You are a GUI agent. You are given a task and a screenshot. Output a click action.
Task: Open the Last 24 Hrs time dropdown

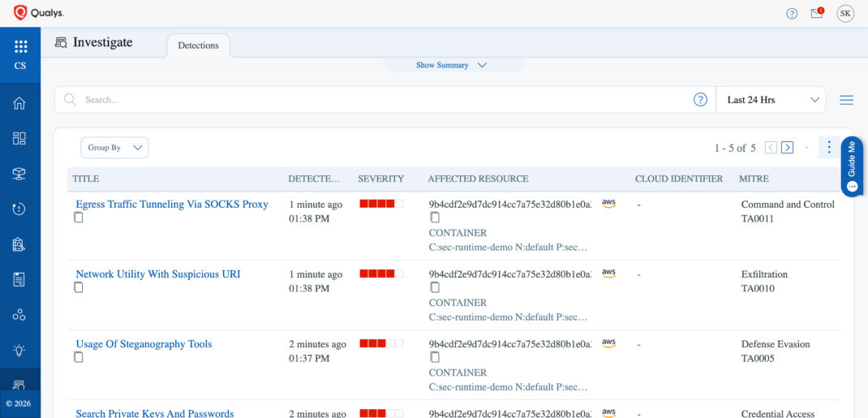pos(771,100)
